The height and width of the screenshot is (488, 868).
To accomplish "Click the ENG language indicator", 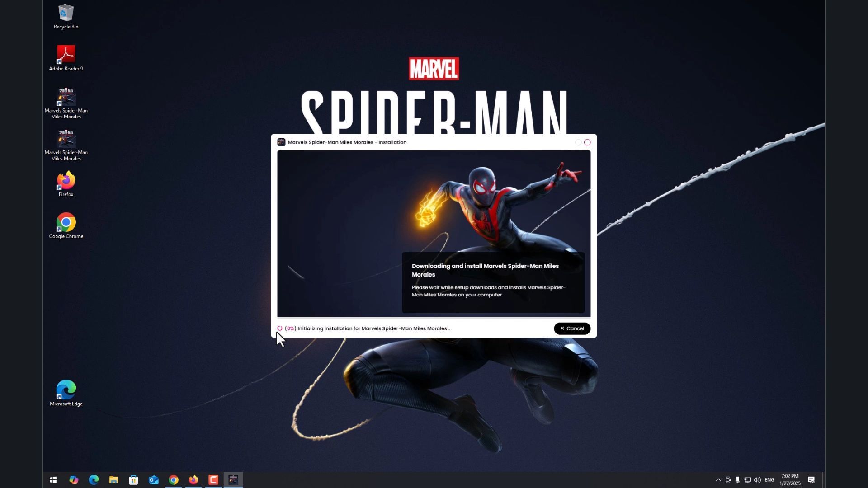I will 769,480.
